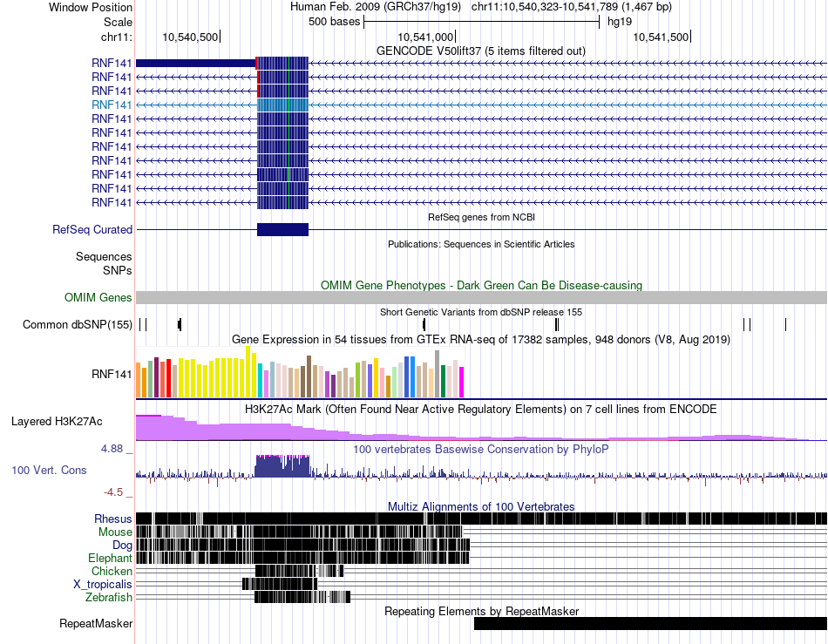Image resolution: width=828 pixels, height=644 pixels.
Task: Open the GTEx Gene Expression track title
Action: click(481, 339)
